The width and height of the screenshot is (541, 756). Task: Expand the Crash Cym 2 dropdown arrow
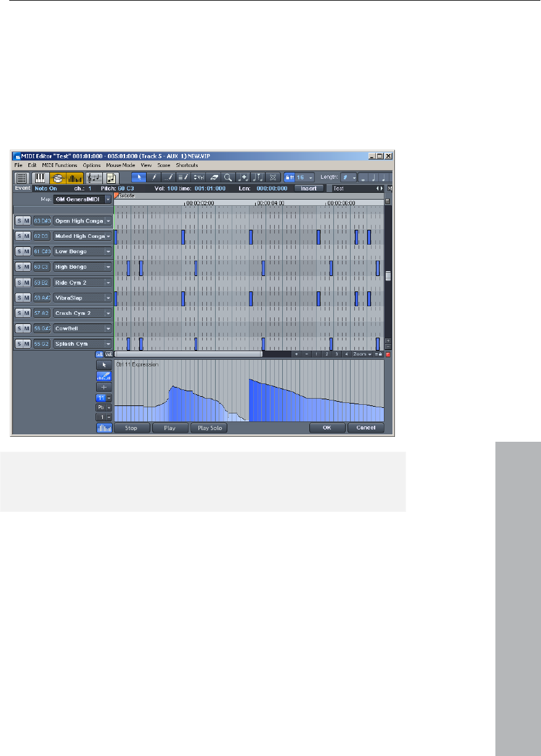coord(109,313)
